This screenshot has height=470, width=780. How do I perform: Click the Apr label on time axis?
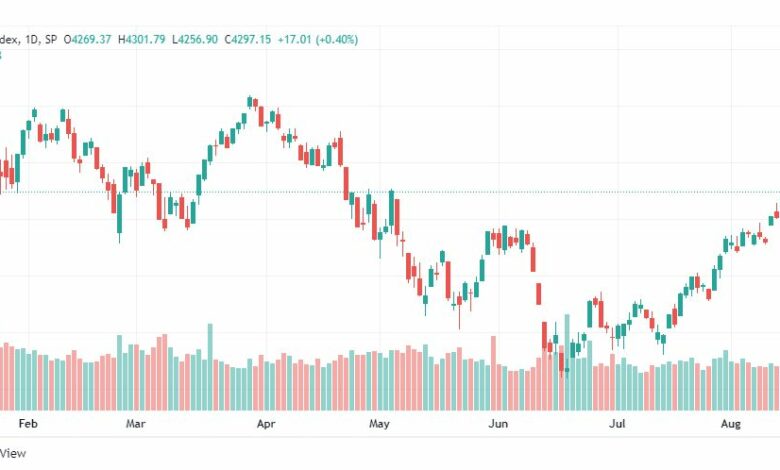(266, 424)
